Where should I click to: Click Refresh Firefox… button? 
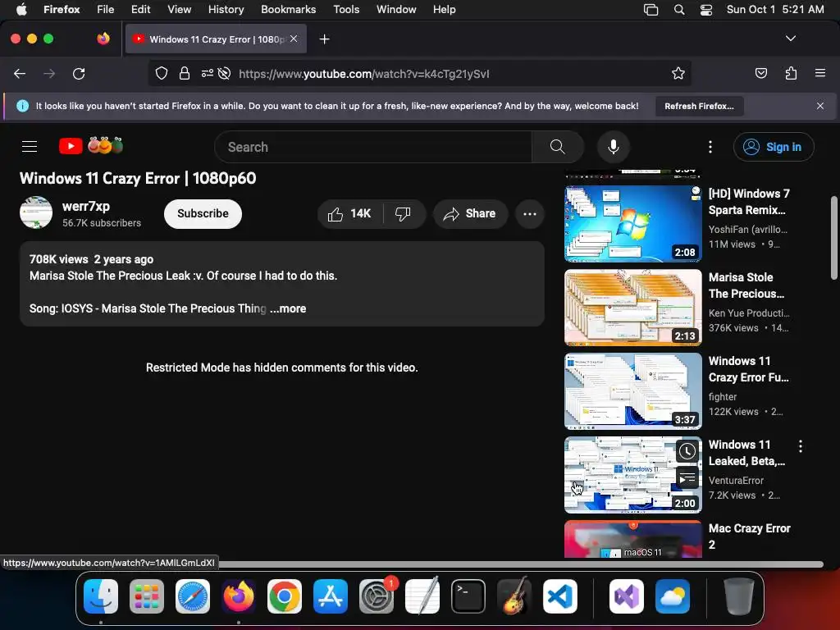point(699,106)
